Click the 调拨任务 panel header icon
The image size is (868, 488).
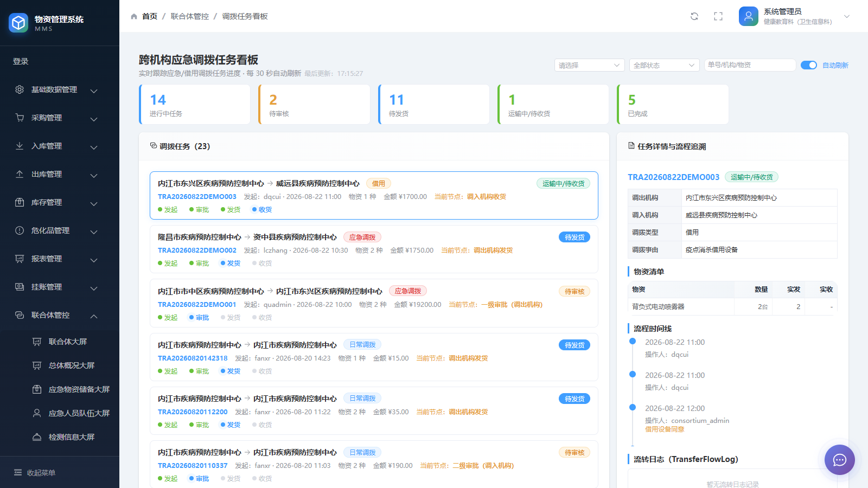[x=154, y=146]
